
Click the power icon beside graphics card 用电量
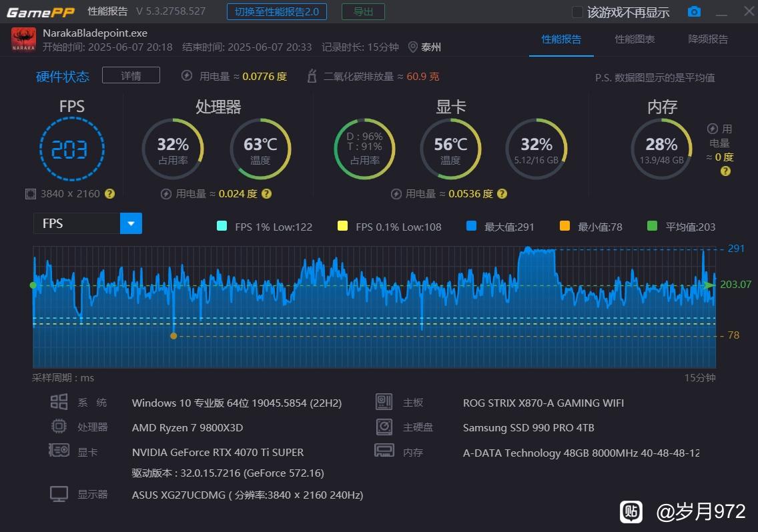(396, 194)
